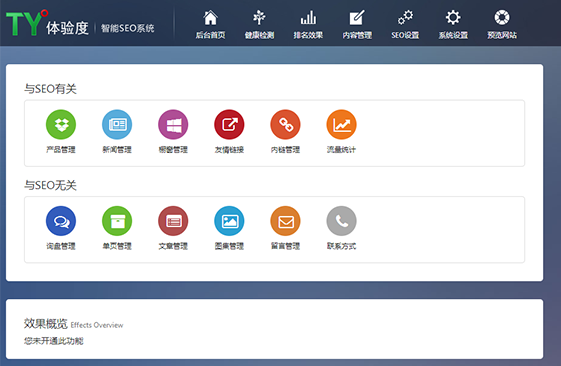
Task: Click the purple 橱窗管理 windows icon
Action: pyautogui.click(x=173, y=124)
